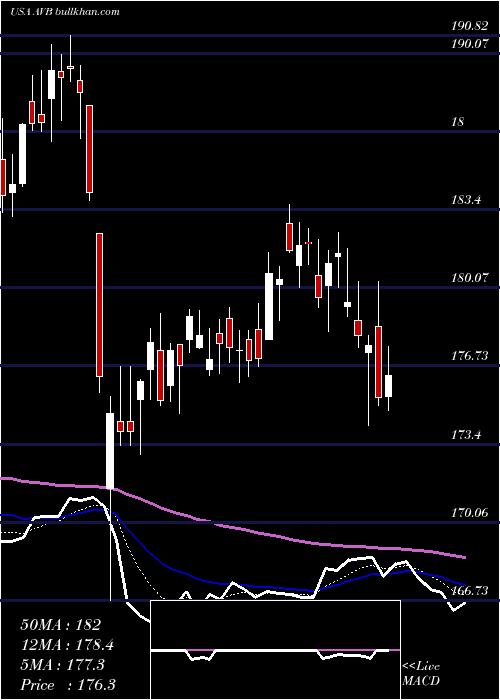Click the 'USA AVB bullkhan.com' title text
Screen dimensions: 500x700
tap(65, 12)
